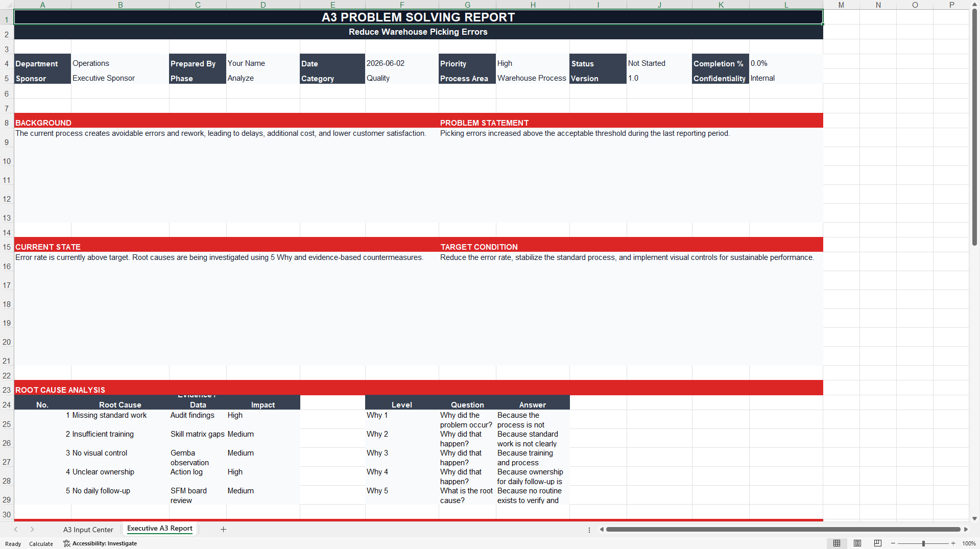
Task: Select the Root Cause column header cell
Action: click(120, 402)
